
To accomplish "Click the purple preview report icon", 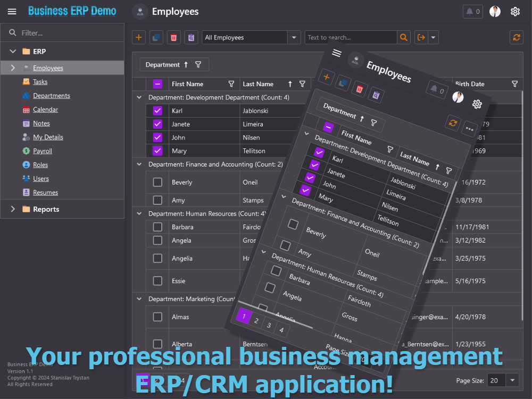I will pyautogui.click(x=192, y=37).
